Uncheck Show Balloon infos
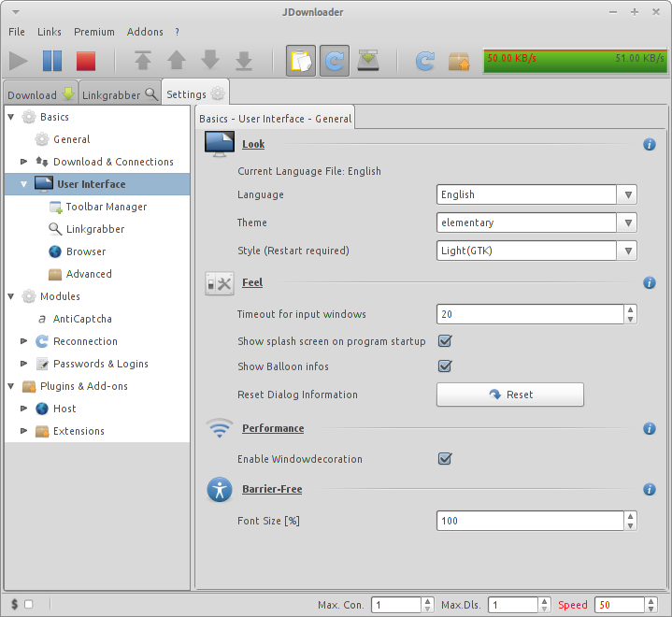Image resolution: width=672 pixels, height=617 pixels. tap(445, 366)
